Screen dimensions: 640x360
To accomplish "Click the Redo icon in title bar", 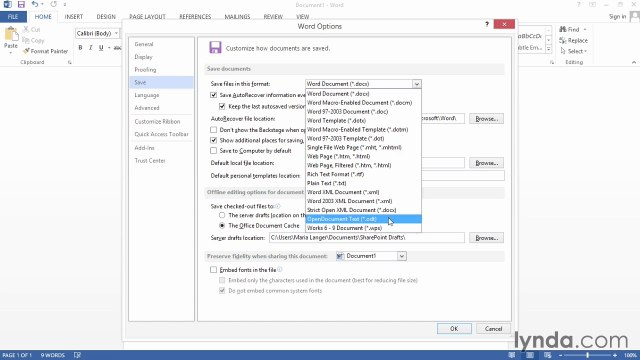I will point(53,4).
